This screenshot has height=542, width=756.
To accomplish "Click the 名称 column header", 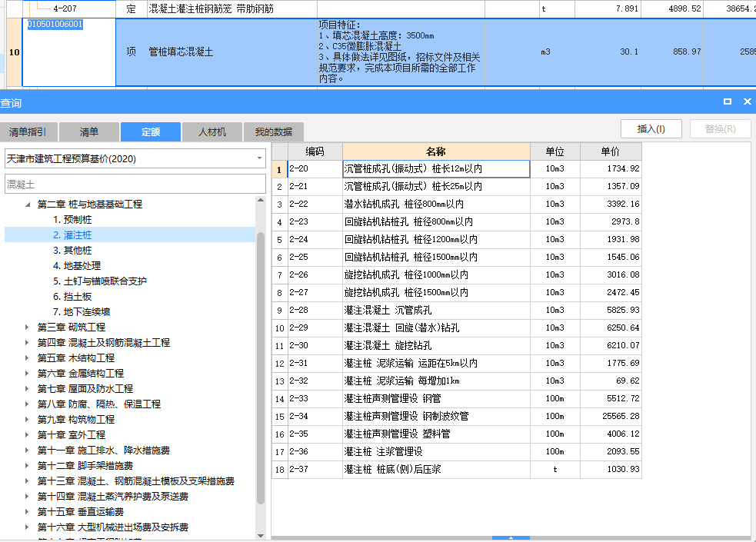I will tap(436, 151).
